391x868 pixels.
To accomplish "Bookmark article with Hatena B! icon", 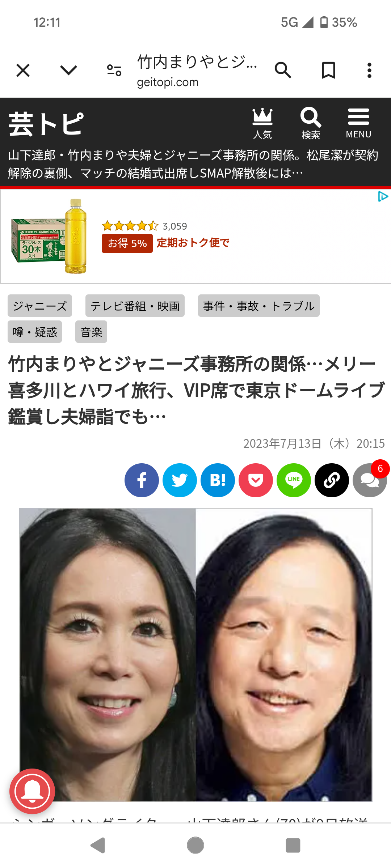I will click(x=218, y=480).
